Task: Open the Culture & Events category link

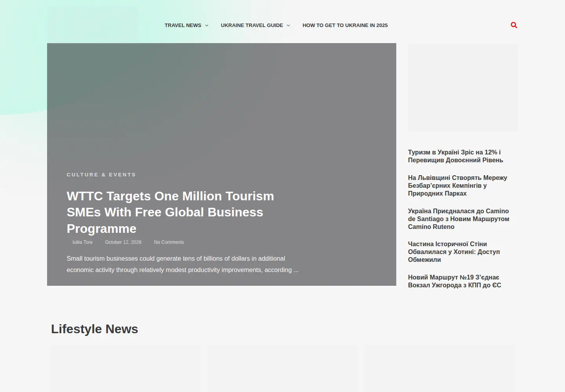Action: (101, 175)
